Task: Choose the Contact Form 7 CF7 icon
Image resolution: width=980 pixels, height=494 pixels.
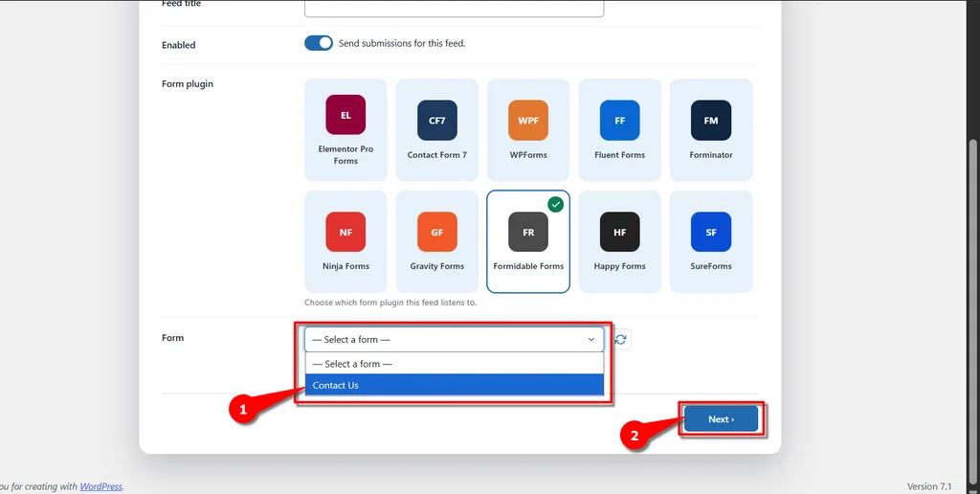Action: (436, 120)
